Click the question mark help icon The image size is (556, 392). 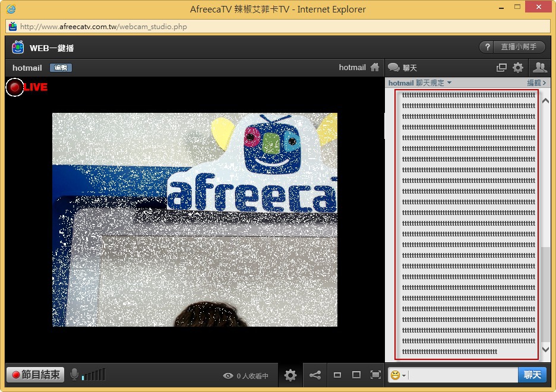point(488,47)
